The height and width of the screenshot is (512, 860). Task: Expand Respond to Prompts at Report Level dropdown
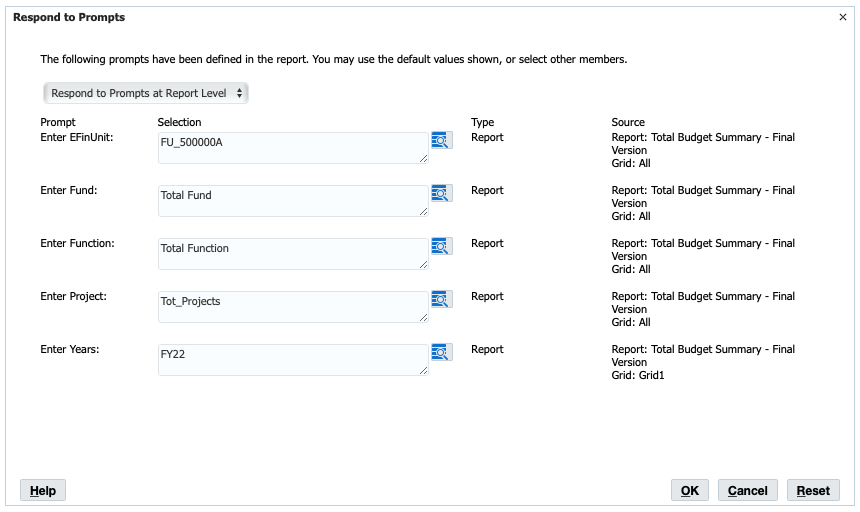click(146, 93)
